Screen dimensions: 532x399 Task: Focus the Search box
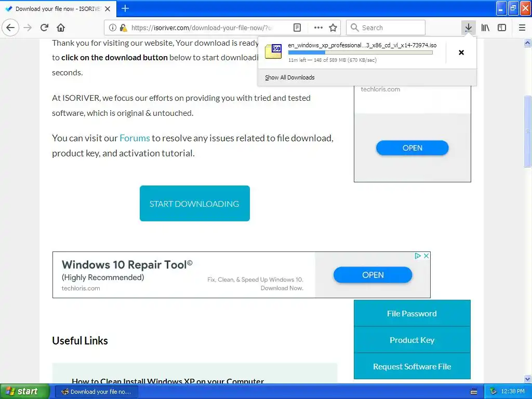point(386,28)
